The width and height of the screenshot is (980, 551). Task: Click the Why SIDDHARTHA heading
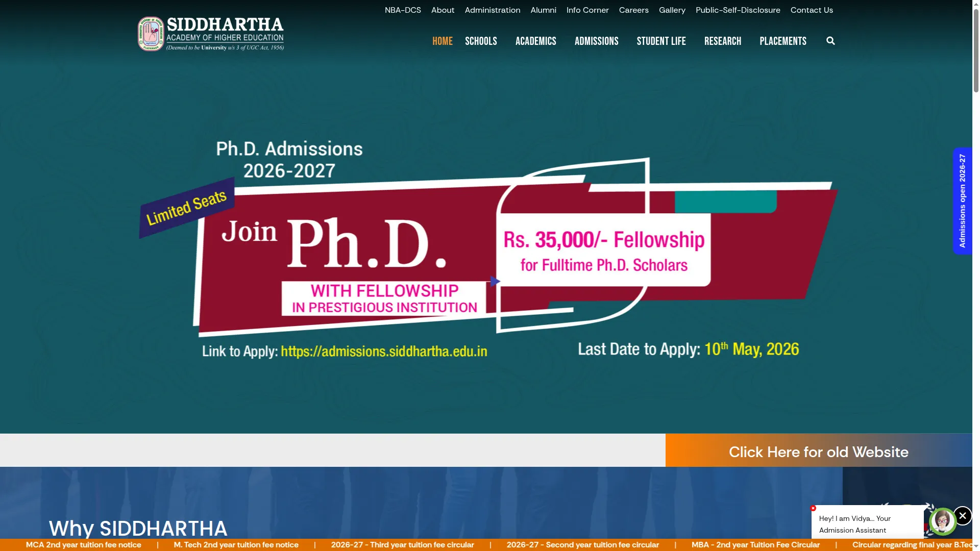coord(138,528)
